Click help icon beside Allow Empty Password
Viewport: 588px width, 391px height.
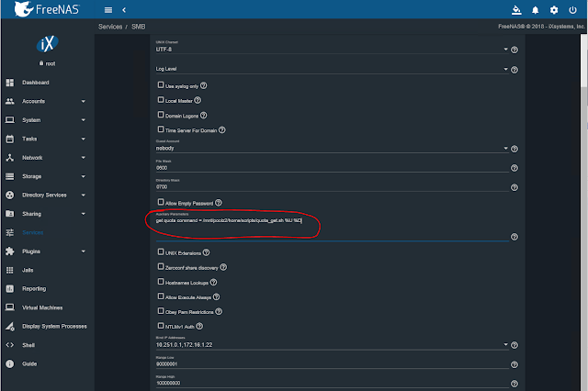coord(219,202)
